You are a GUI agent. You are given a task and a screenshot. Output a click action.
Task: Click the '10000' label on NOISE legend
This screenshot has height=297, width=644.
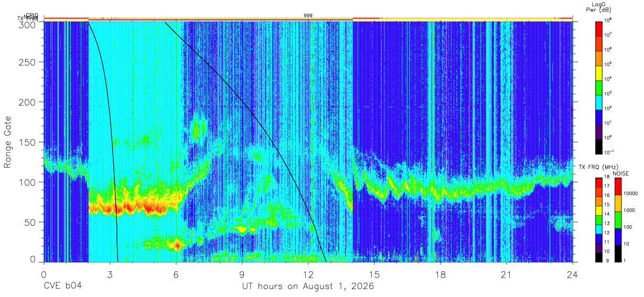tap(630, 194)
